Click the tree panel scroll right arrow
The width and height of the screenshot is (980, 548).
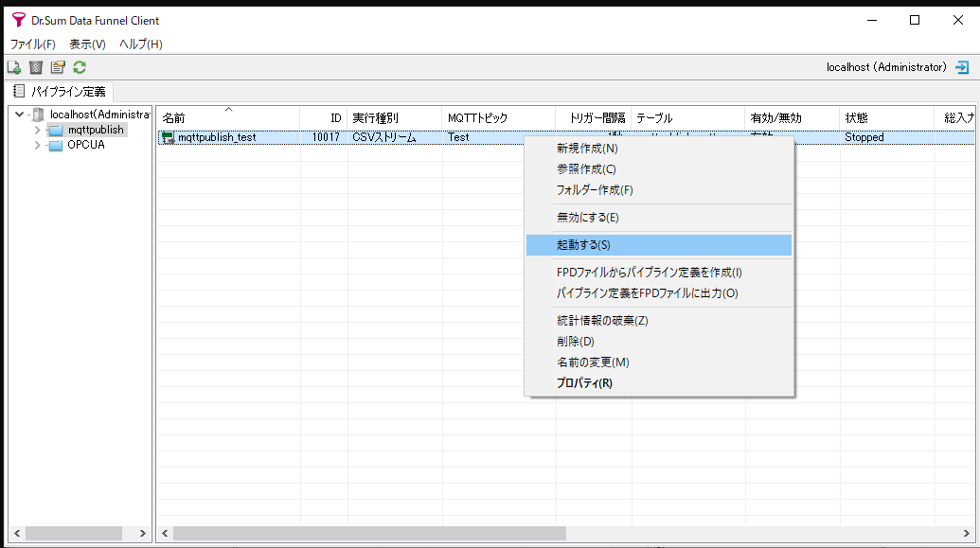coord(142,534)
